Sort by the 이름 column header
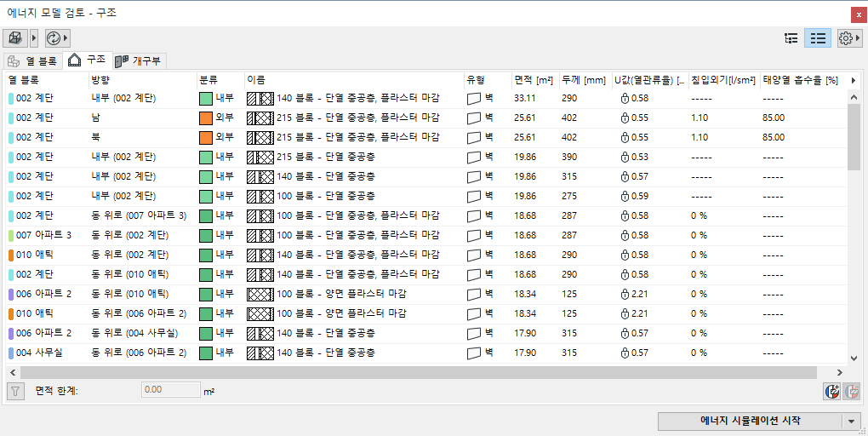 [x=354, y=80]
